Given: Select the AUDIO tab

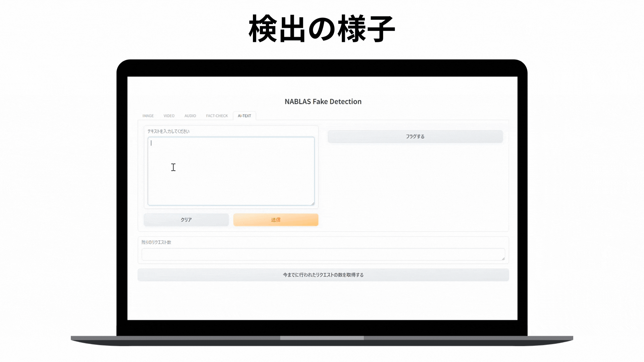Looking at the screenshot, I should tap(190, 116).
